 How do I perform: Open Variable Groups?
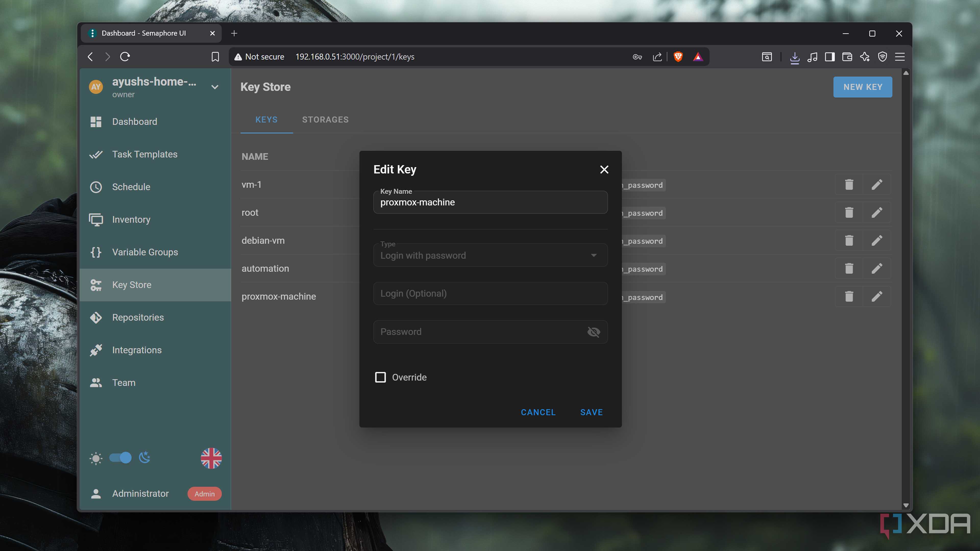155,253
